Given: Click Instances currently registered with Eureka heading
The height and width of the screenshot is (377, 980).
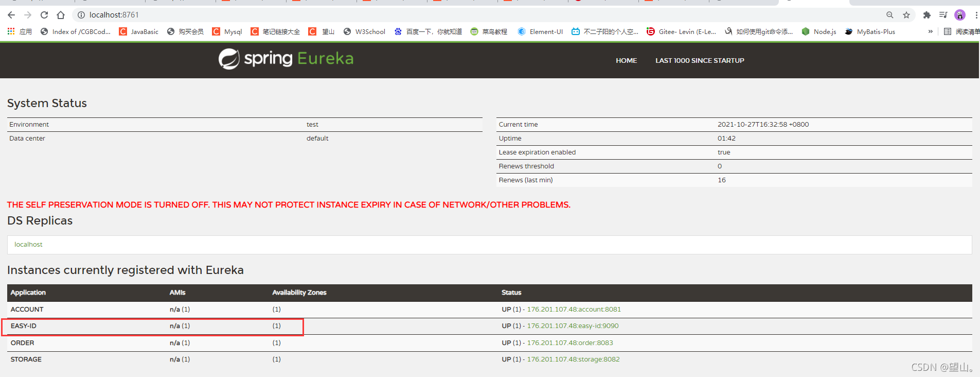Looking at the screenshot, I should pyautogui.click(x=126, y=270).
